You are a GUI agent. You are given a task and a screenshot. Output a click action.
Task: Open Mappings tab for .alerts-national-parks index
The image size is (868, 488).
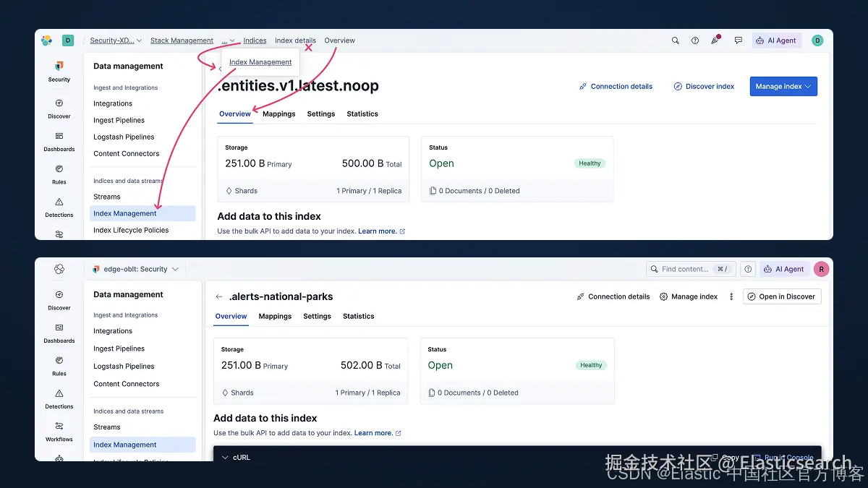point(275,316)
